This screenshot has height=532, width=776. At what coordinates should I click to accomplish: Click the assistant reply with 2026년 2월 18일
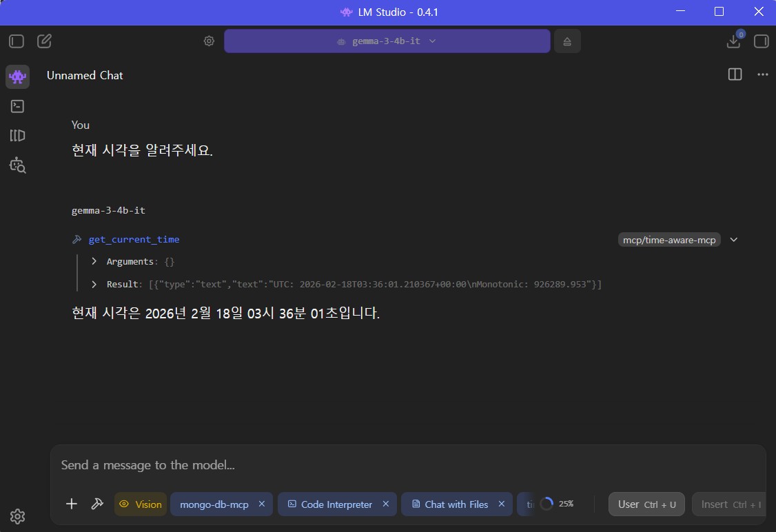tap(225, 313)
